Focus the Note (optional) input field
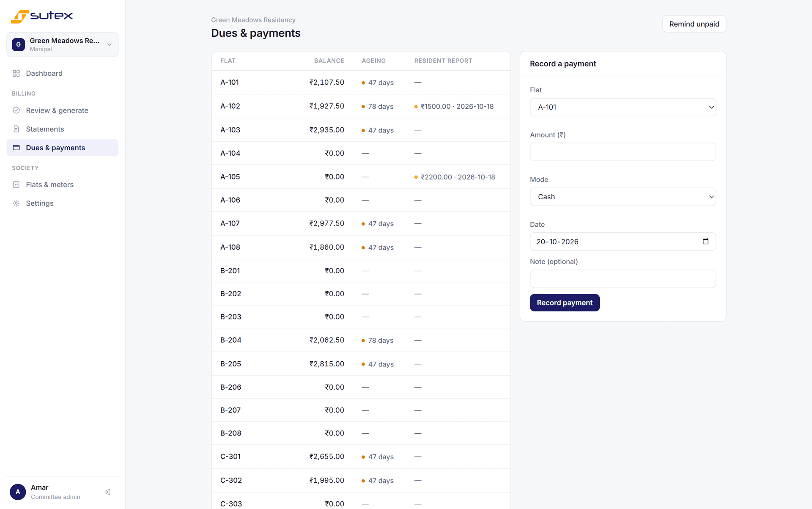This screenshot has height=509, width=812. [x=623, y=279]
